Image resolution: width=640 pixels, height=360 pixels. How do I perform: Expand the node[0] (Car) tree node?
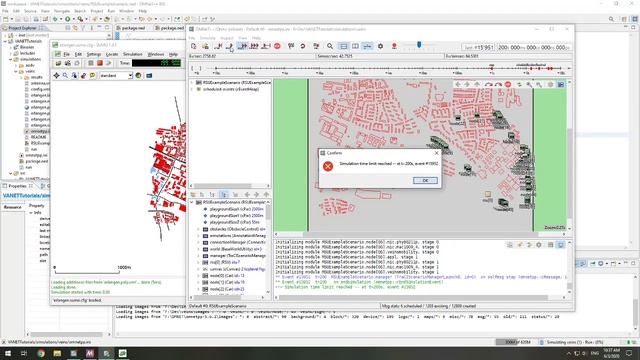198,276
